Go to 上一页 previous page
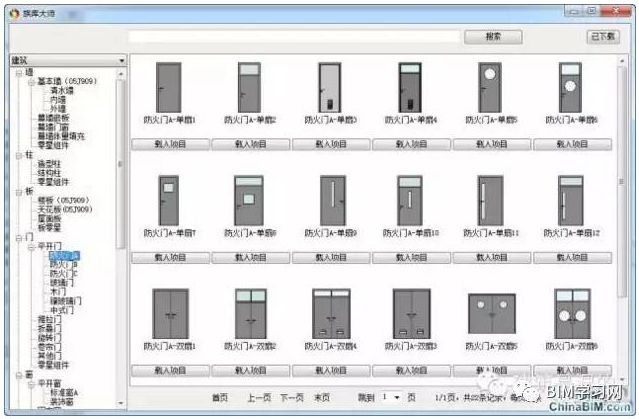 (259, 397)
